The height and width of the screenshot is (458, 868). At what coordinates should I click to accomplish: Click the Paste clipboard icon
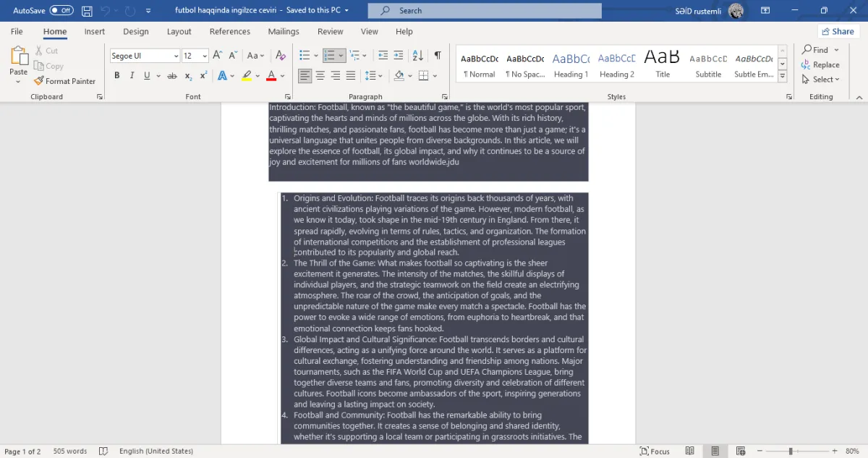click(18, 56)
